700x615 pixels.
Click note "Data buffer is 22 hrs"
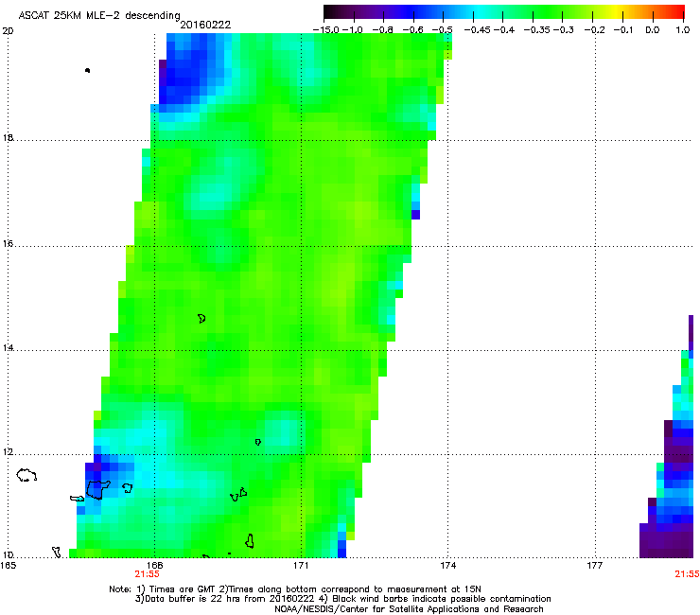(193, 599)
